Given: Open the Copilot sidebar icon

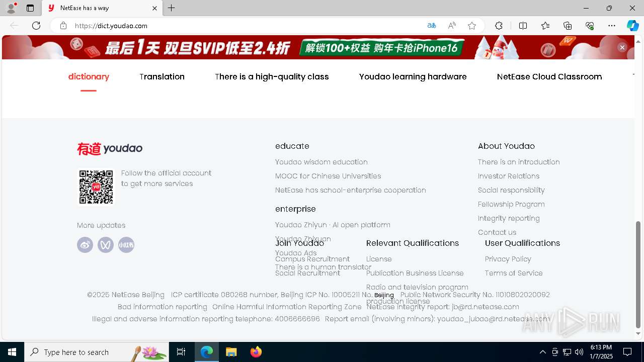Looking at the screenshot, I should 632,26.
